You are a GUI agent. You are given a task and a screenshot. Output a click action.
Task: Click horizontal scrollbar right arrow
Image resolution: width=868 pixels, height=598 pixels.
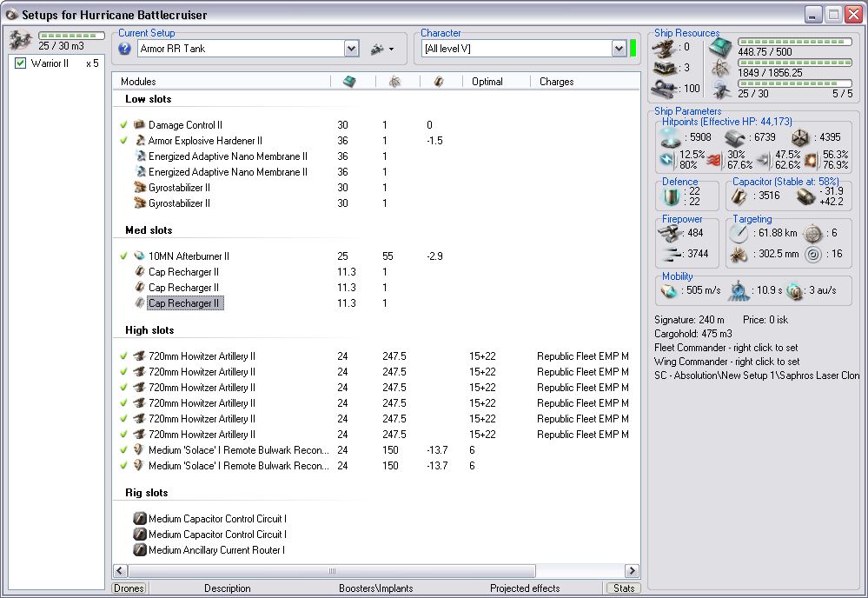[x=632, y=571]
